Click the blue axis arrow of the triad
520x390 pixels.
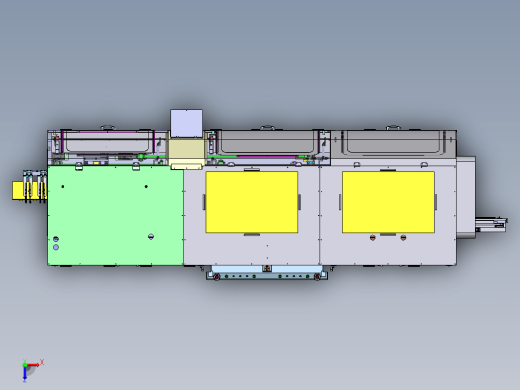pyautogui.click(x=25, y=374)
